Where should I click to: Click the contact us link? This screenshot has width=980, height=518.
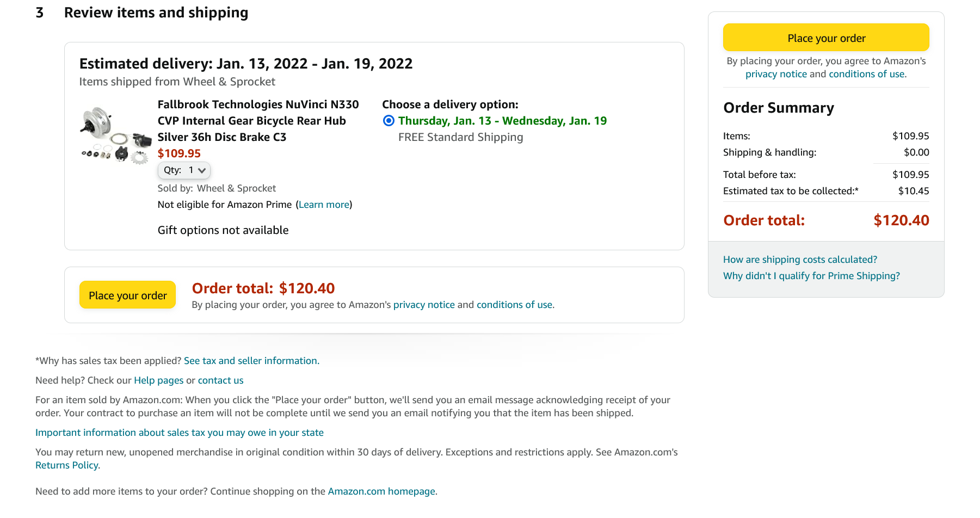pyautogui.click(x=220, y=380)
